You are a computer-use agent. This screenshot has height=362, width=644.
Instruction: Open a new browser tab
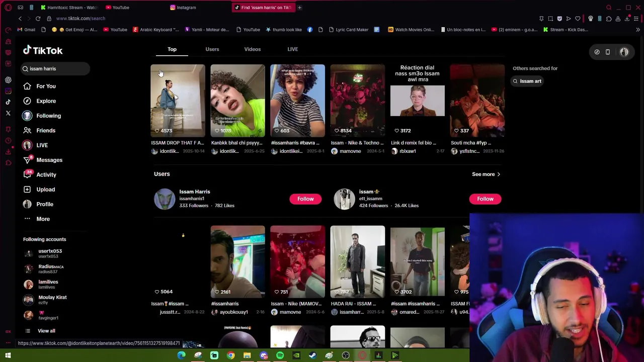(299, 8)
